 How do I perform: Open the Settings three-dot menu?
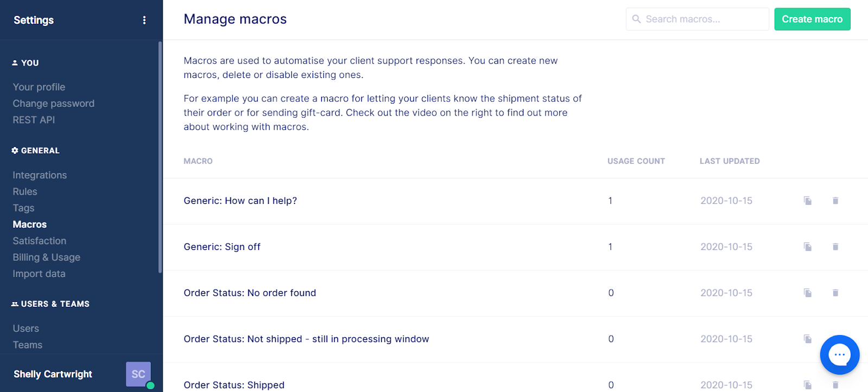tap(144, 20)
